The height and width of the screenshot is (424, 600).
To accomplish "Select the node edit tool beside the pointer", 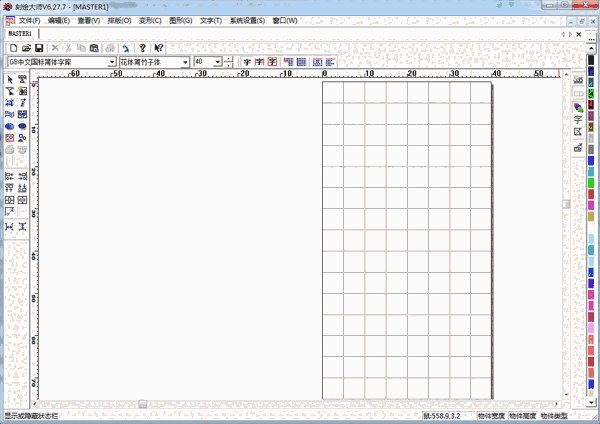I will point(23,80).
